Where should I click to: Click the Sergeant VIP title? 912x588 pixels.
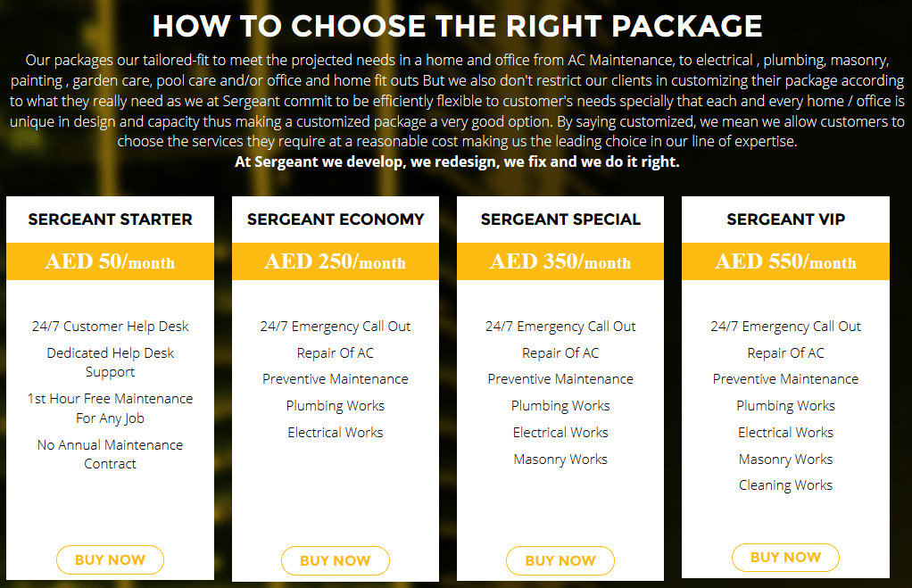785,219
